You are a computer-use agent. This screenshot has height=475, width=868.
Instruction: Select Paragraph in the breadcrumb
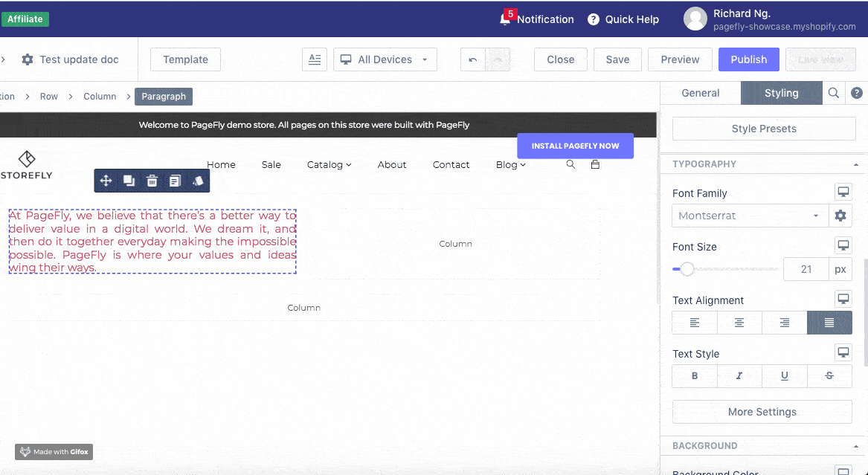coord(164,96)
